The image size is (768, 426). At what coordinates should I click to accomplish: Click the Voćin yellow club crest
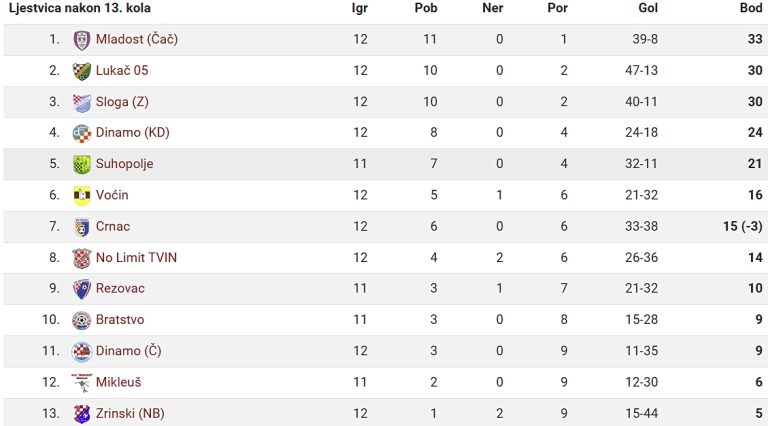click(x=82, y=196)
